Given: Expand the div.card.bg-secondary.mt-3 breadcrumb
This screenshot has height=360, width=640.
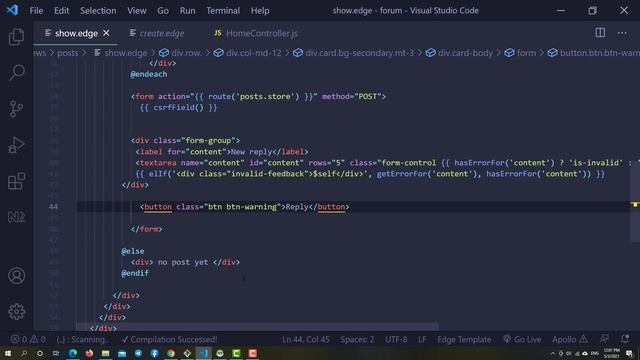Looking at the screenshot, I should 353,53.
